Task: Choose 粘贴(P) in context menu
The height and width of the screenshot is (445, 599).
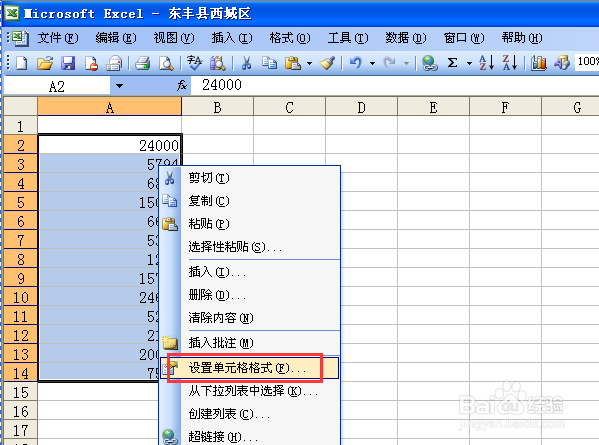Action: click(249, 224)
